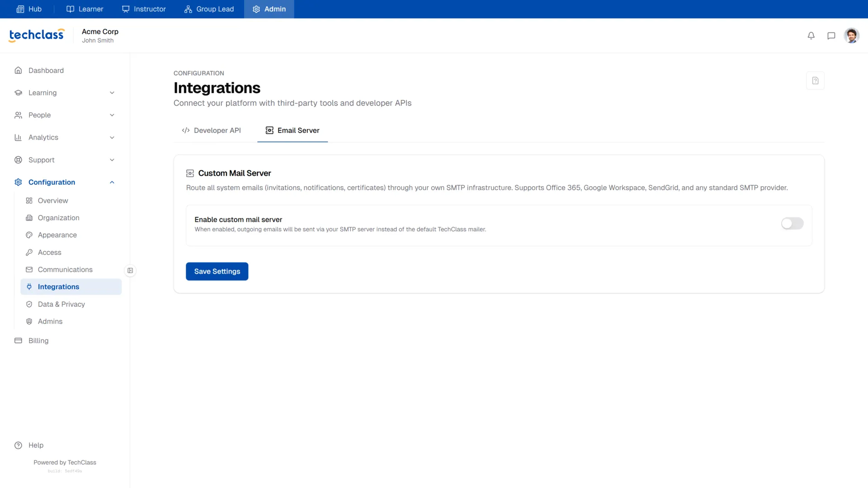Open the Dashboard page

65,70
